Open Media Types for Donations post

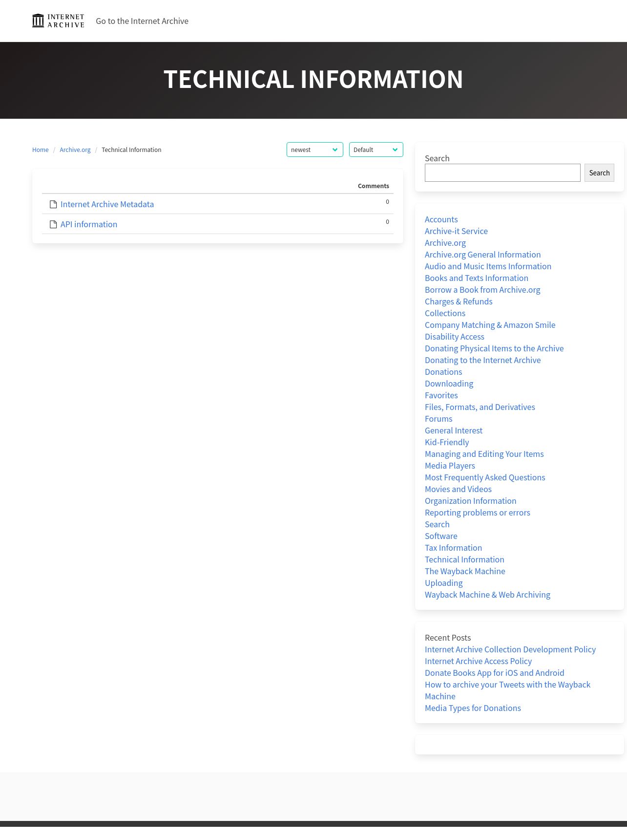pos(473,708)
